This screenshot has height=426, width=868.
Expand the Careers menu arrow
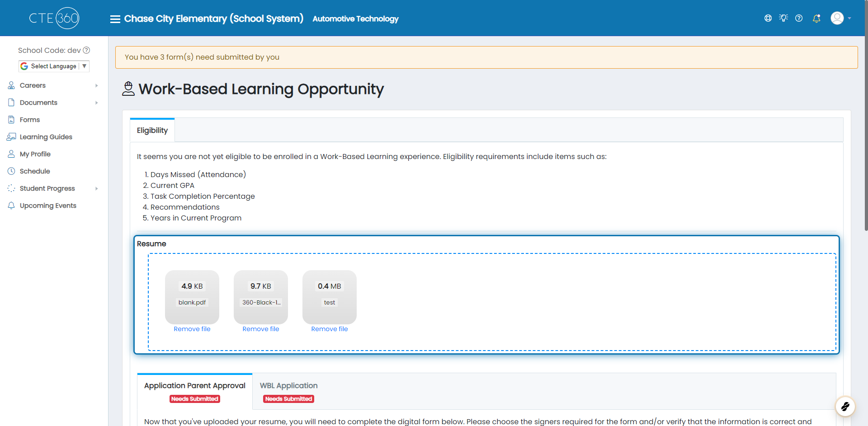[x=96, y=85]
